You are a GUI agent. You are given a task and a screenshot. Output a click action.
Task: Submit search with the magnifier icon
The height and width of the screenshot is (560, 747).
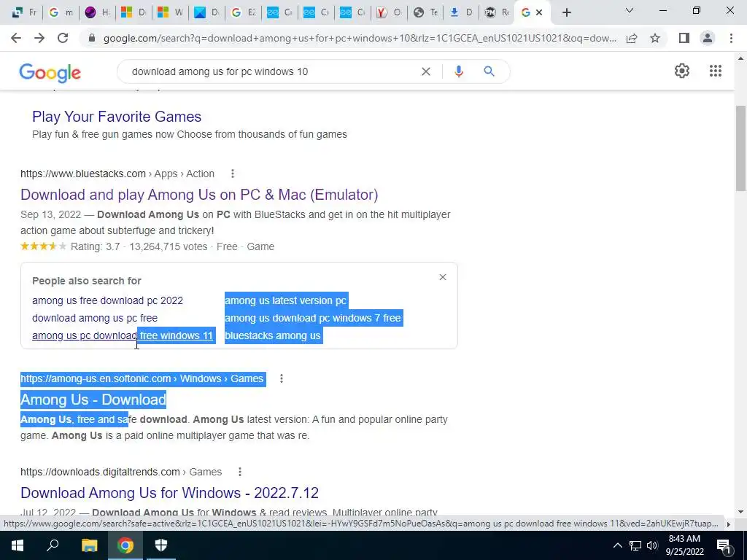pos(489,71)
